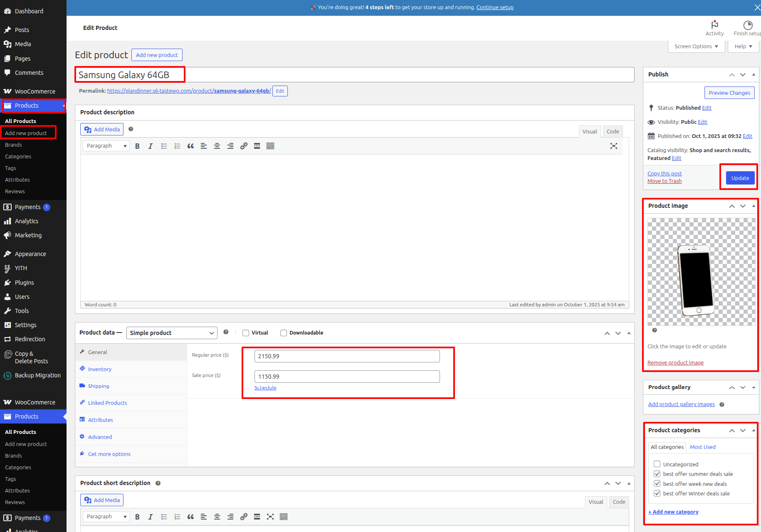Tick the Uncategorized category checkbox
Screen dimensions: 761x532
pyautogui.click(x=657, y=464)
